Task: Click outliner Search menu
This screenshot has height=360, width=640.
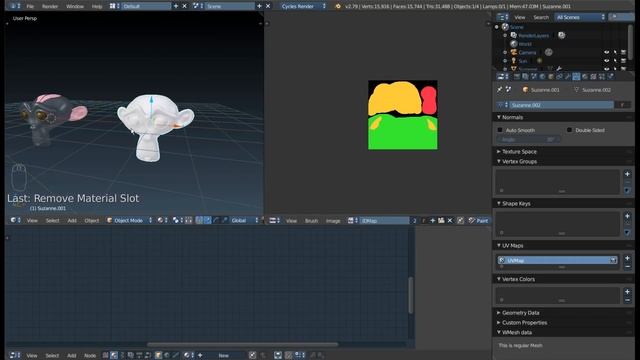Action: click(541, 17)
